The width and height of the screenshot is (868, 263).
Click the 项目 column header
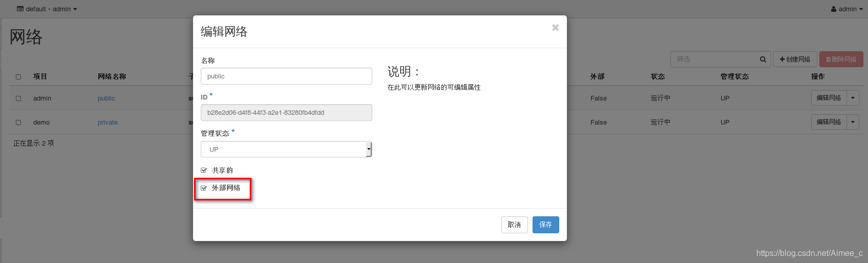[x=40, y=76]
